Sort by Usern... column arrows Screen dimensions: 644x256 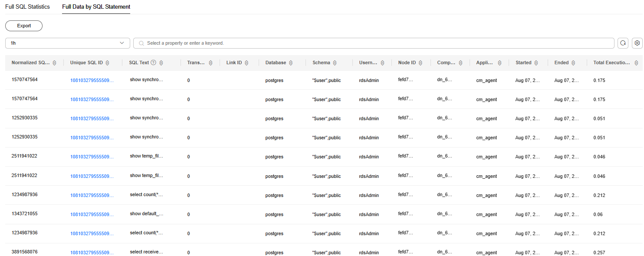click(382, 63)
